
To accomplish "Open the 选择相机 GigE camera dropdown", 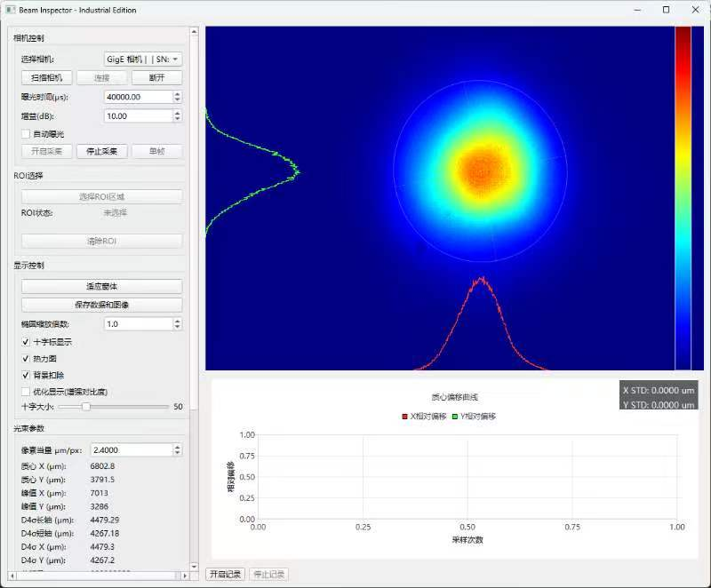I will click(143, 60).
